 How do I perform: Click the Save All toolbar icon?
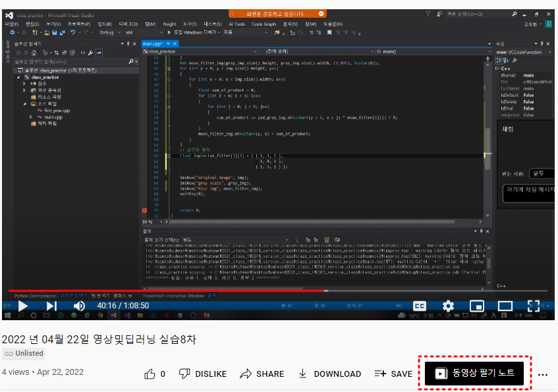coord(63,32)
